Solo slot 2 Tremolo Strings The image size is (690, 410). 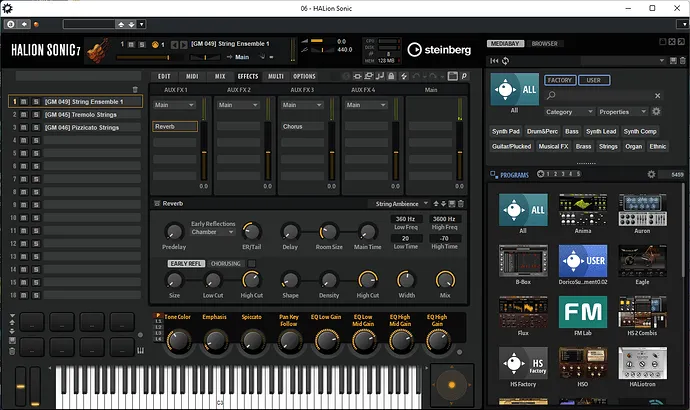click(36, 114)
